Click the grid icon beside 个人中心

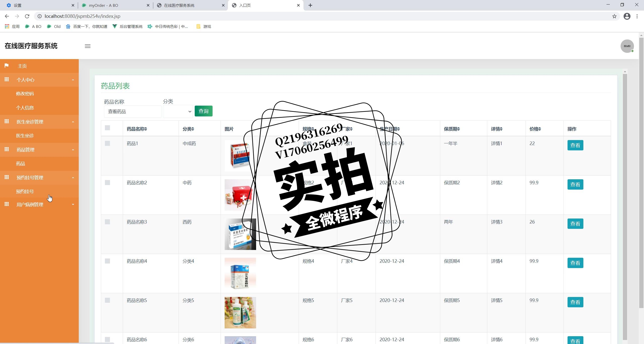click(x=7, y=79)
